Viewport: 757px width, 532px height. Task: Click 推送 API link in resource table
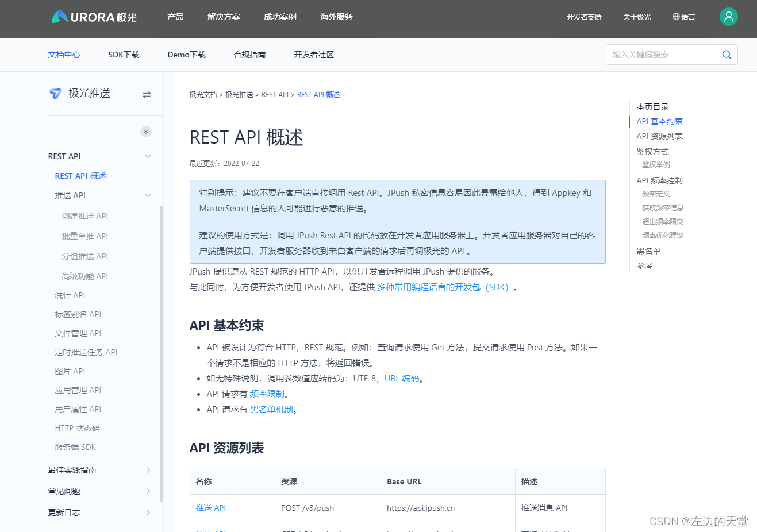coord(210,508)
